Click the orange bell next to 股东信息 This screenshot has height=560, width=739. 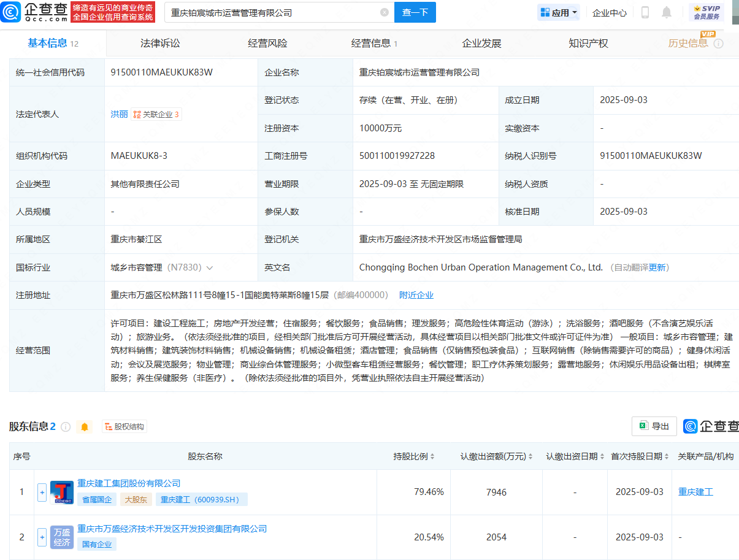(x=85, y=427)
